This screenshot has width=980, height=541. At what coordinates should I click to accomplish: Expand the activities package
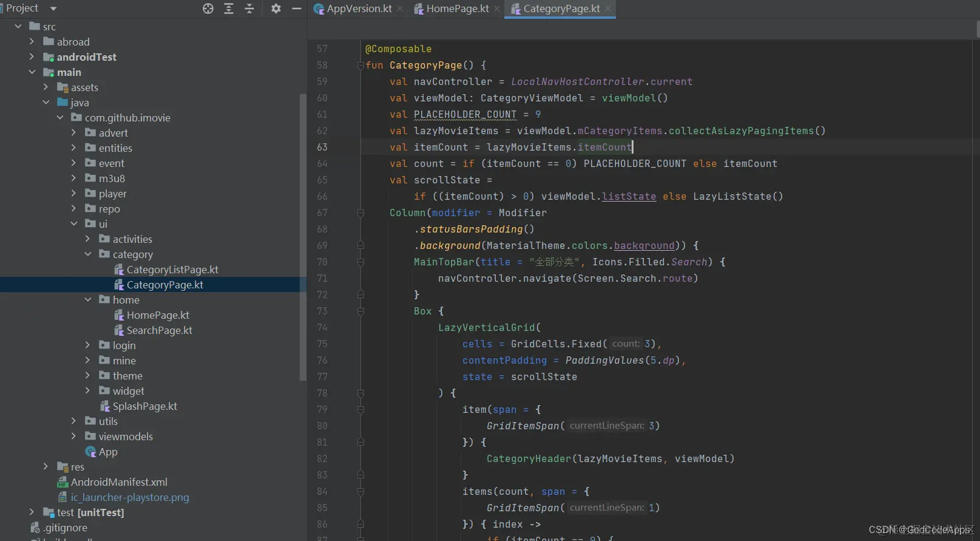88,239
